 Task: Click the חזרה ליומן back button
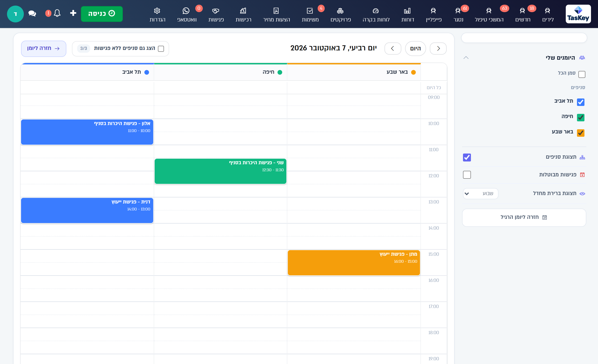click(x=43, y=49)
